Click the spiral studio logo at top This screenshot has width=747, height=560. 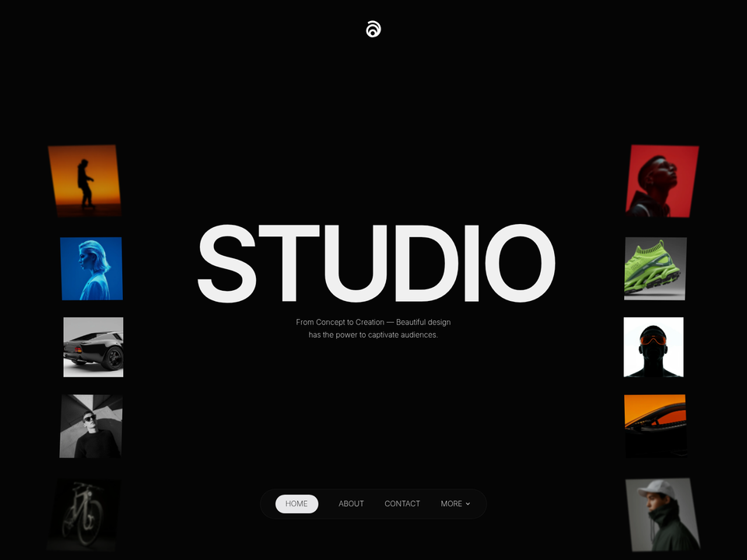coord(373,29)
